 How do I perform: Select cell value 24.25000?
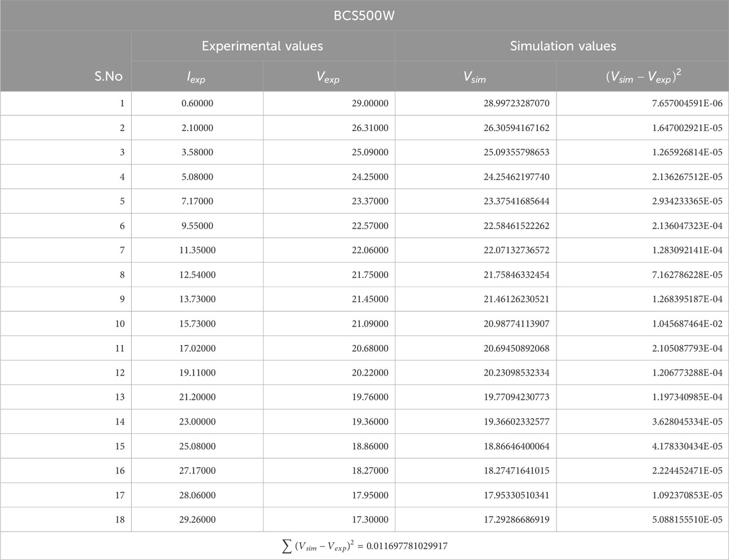pos(370,177)
